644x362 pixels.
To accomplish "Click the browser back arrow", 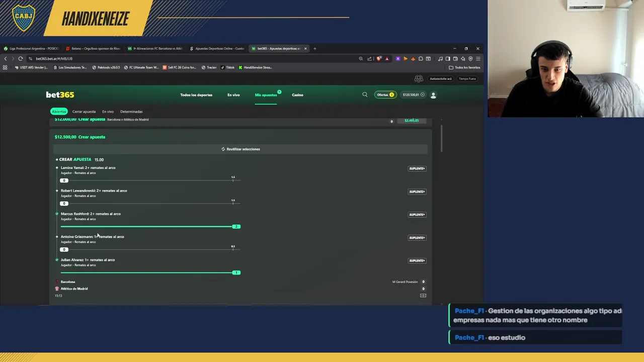I will (x=6, y=58).
